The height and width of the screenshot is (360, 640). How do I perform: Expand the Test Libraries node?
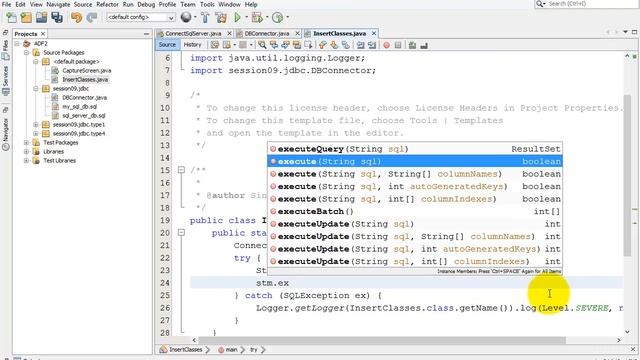point(27,160)
